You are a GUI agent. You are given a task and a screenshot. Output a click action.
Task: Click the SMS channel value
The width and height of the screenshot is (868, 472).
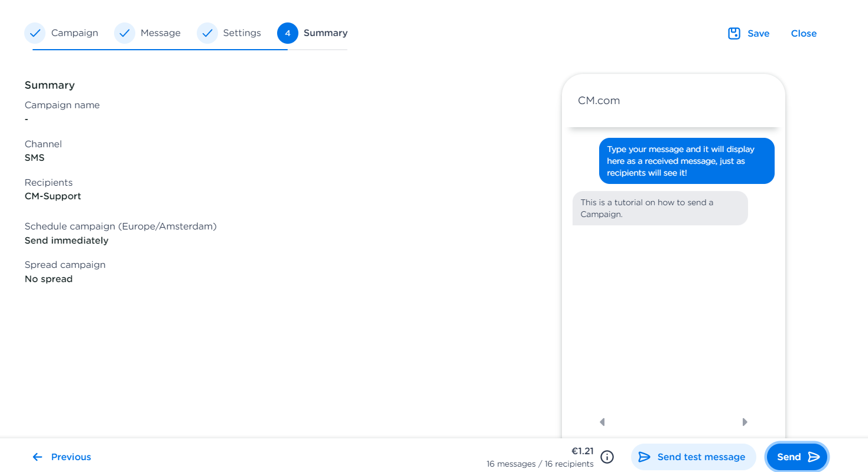pyautogui.click(x=34, y=158)
